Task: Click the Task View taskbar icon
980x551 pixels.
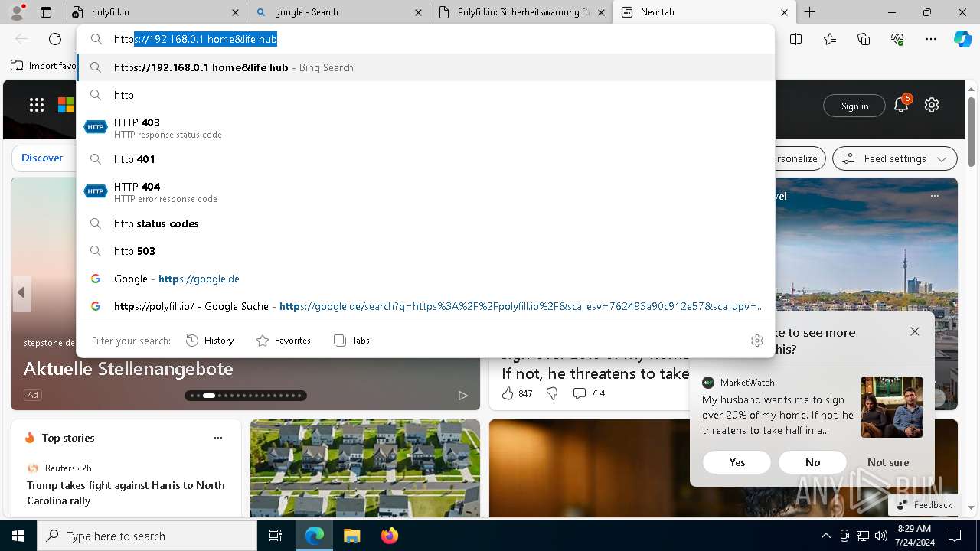Action: click(276, 536)
